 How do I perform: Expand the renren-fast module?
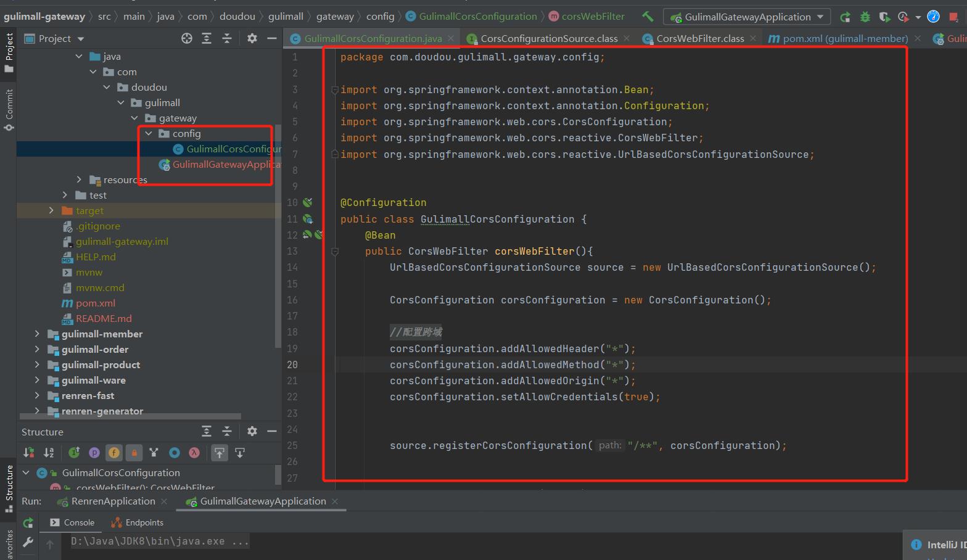(x=37, y=395)
